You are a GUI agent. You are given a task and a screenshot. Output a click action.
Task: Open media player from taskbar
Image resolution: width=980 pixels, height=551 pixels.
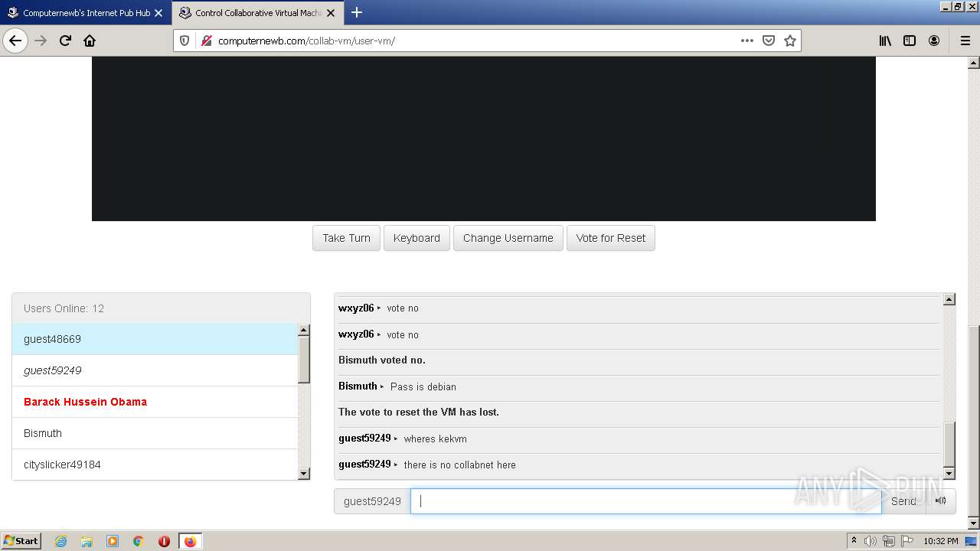113,541
